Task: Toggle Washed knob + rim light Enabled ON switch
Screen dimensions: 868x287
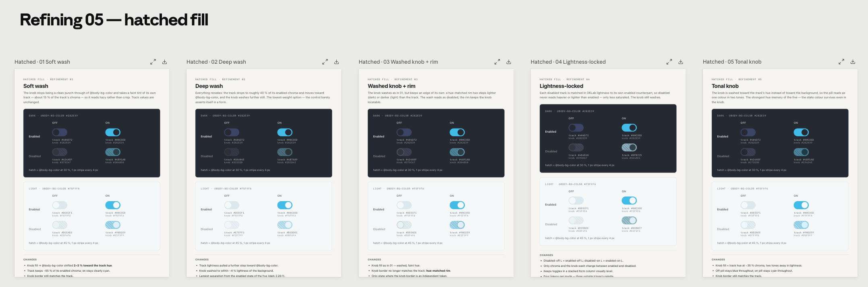Action: 457,205
